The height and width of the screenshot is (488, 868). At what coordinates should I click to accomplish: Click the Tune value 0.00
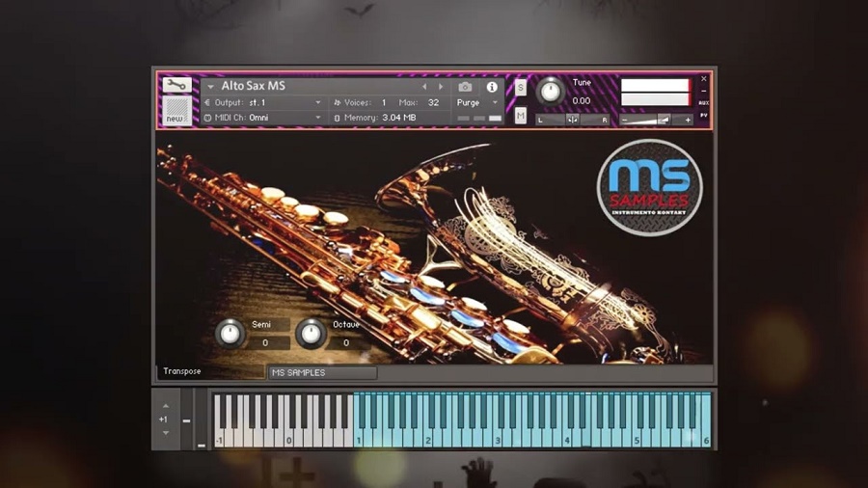[582, 100]
